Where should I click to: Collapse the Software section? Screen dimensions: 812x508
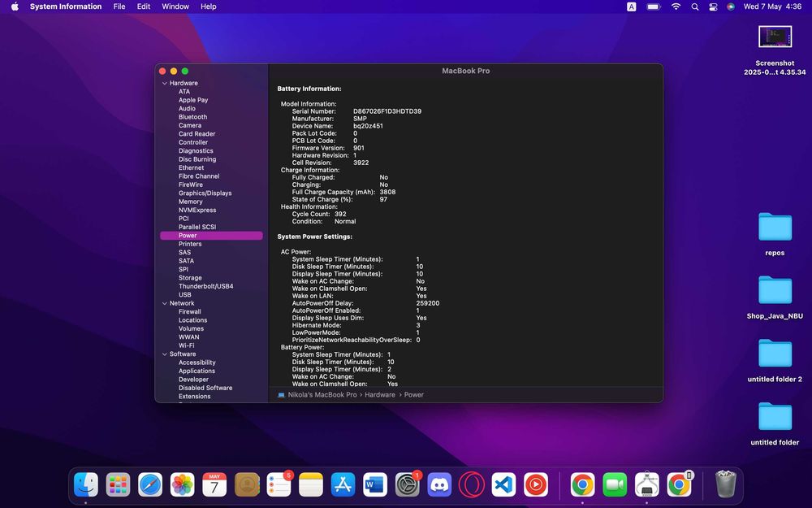tap(165, 354)
